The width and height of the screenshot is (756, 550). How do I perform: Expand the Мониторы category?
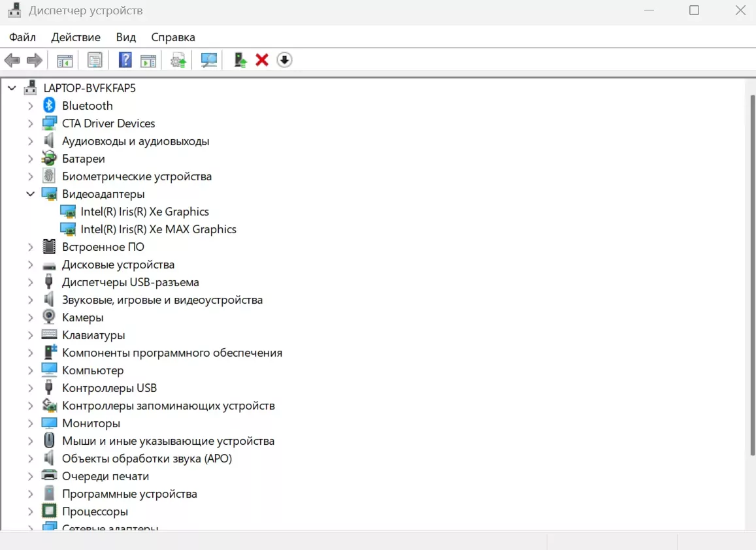click(x=30, y=423)
